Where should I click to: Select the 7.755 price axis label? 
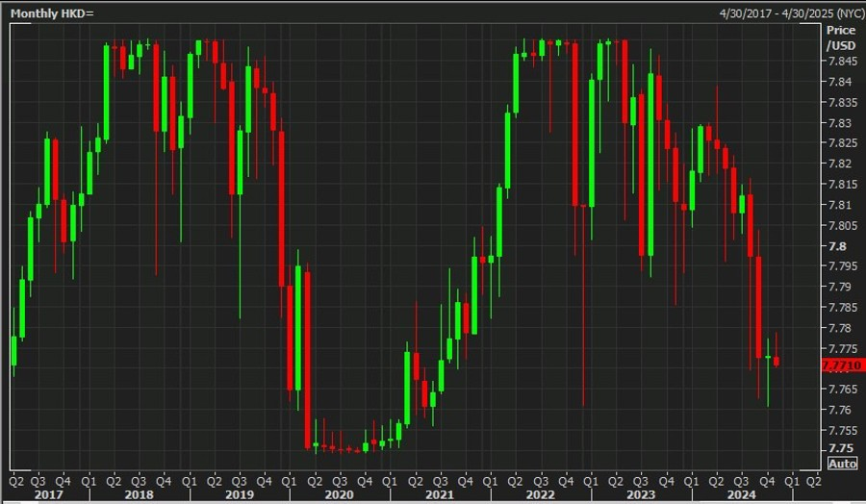pyautogui.click(x=842, y=430)
